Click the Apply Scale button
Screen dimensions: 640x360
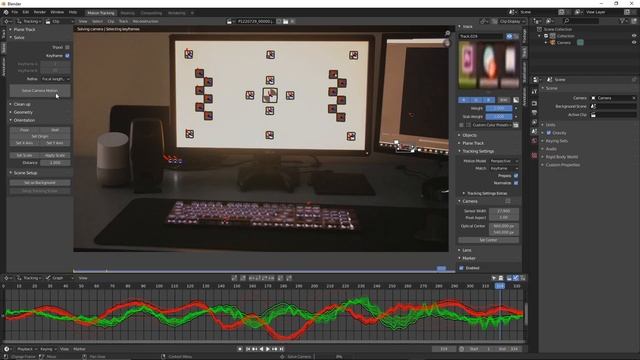point(55,156)
